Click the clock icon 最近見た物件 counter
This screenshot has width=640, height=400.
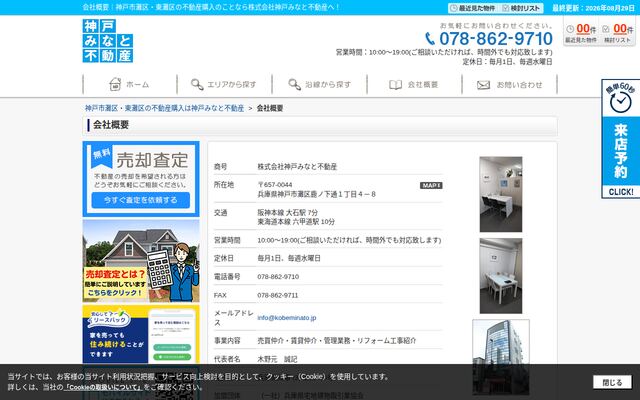coord(570,29)
